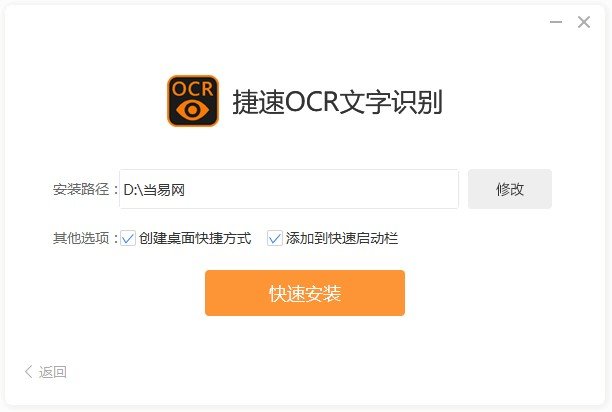This screenshot has width=612, height=412.
Task: Click the 添加到快速启动栏 label text
Action: 342,238
